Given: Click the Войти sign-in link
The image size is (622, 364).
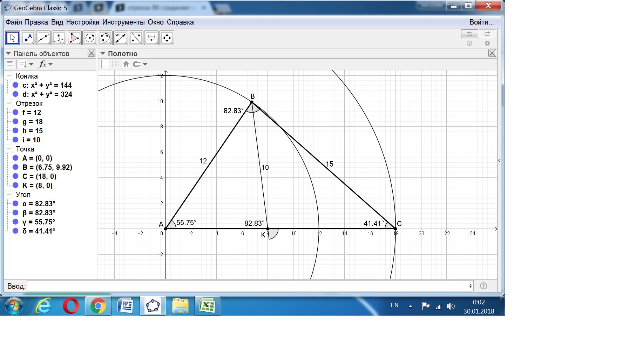Looking at the screenshot, I should 482,22.
